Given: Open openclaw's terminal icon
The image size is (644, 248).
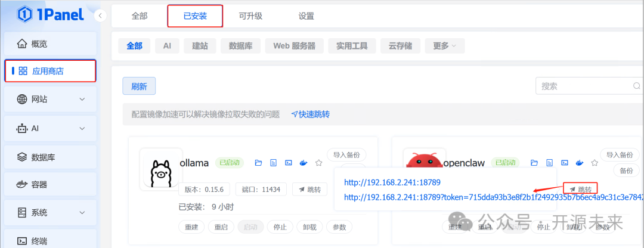Looking at the screenshot, I should [x=564, y=163].
